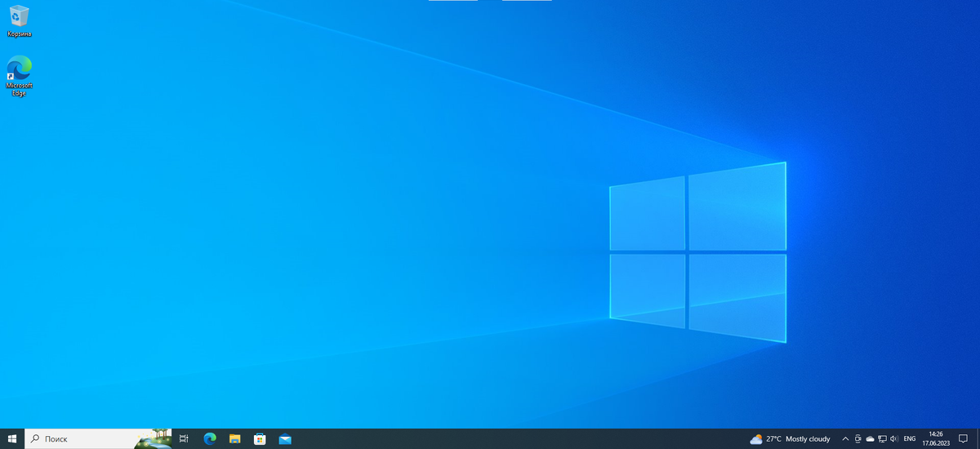Open File Explorer from the taskbar
Image resolution: width=980 pixels, height=449 pixels.
pos(234,439)
